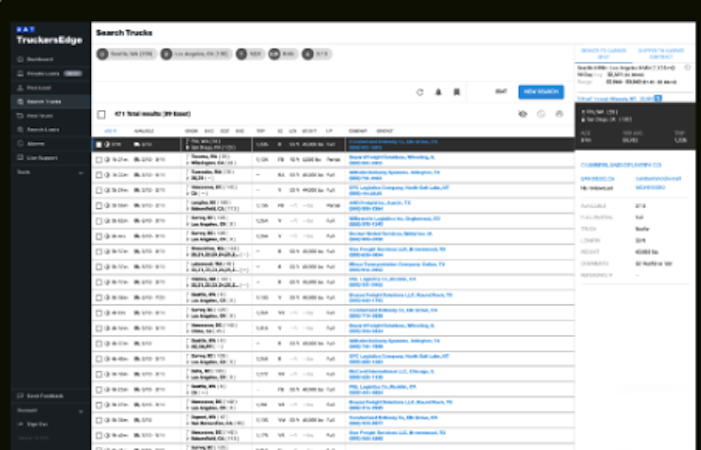The image size is (701, 450).
Task: Click the Search Trucks page heading
Action: [124, 33]
